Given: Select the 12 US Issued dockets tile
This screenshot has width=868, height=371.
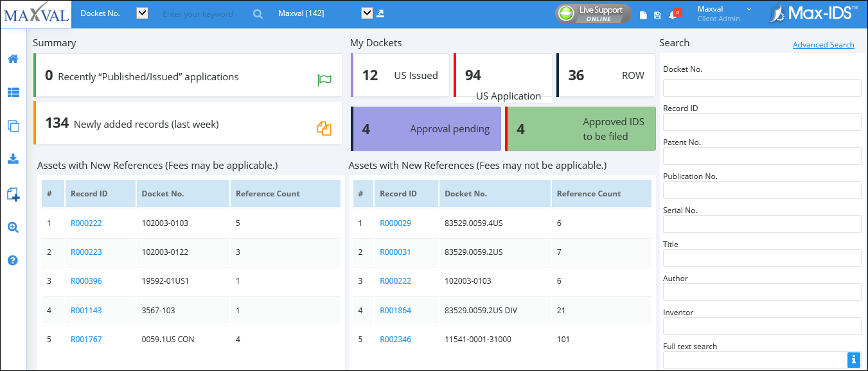Looking at the screenshot, I should 400,76.
